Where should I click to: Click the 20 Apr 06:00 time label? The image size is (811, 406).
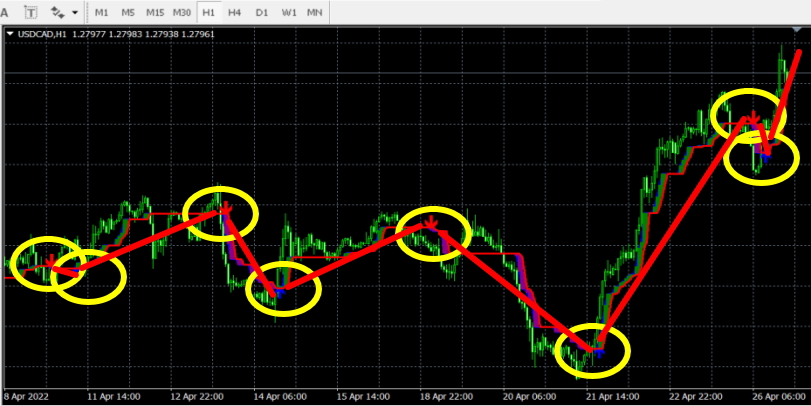click(x=529, y=397)
